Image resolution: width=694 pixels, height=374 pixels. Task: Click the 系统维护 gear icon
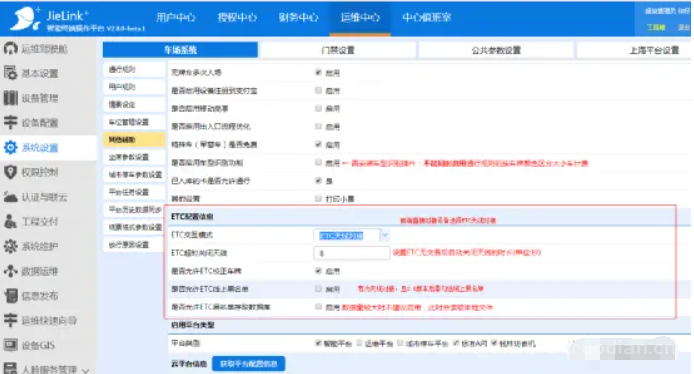pos(10,246)
